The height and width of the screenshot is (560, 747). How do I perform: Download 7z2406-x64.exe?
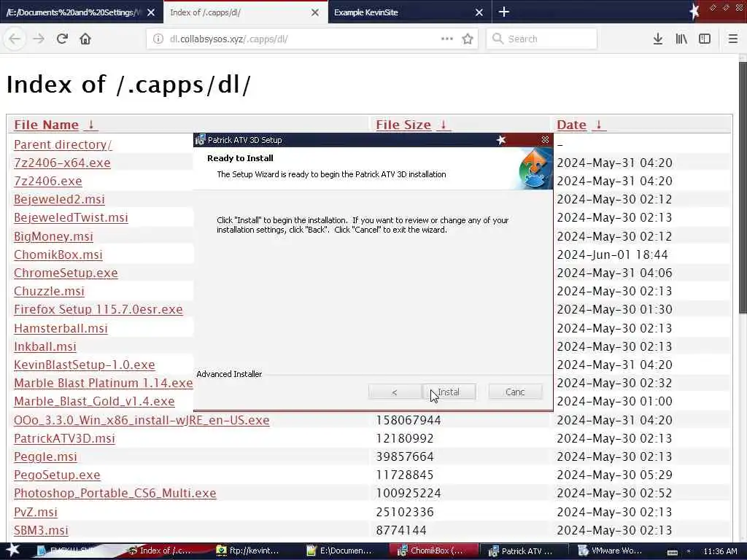tap(62, 163)
